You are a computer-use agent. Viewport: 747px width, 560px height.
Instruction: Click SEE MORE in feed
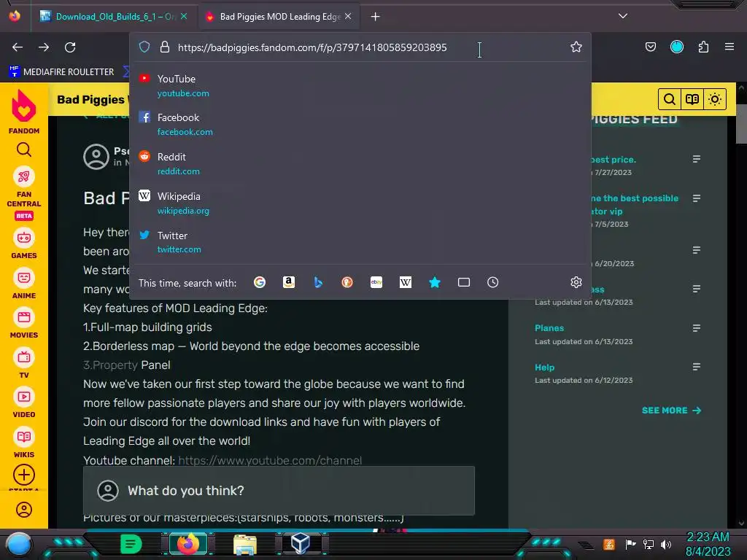click(x=671, y=411)
